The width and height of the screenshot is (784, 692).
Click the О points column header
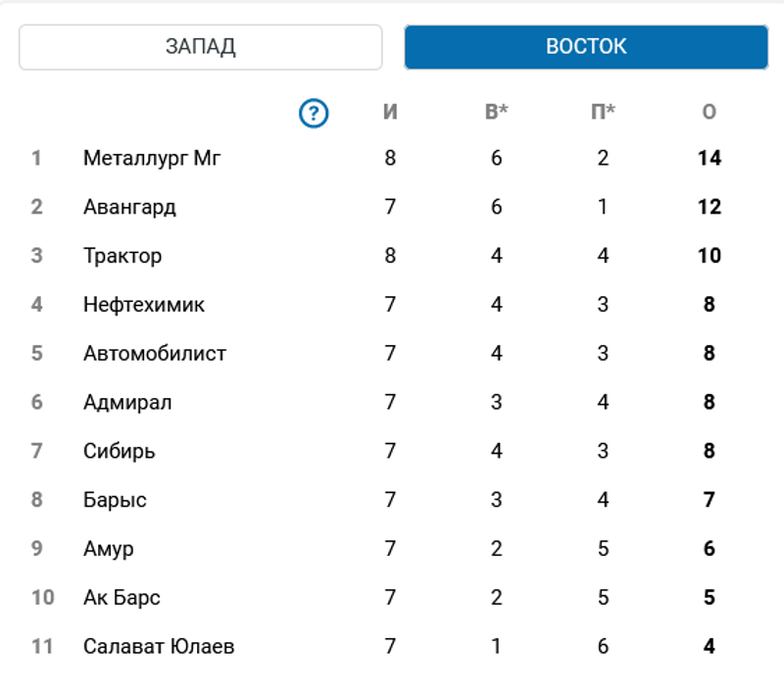(710, 112)
